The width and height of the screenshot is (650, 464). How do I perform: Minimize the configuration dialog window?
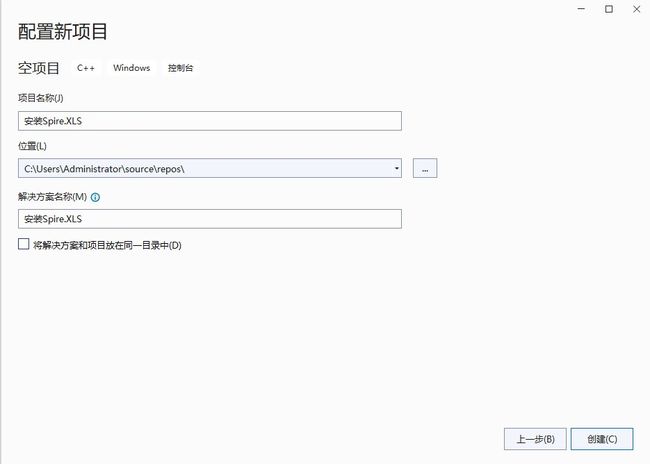(x=581, y=9)
